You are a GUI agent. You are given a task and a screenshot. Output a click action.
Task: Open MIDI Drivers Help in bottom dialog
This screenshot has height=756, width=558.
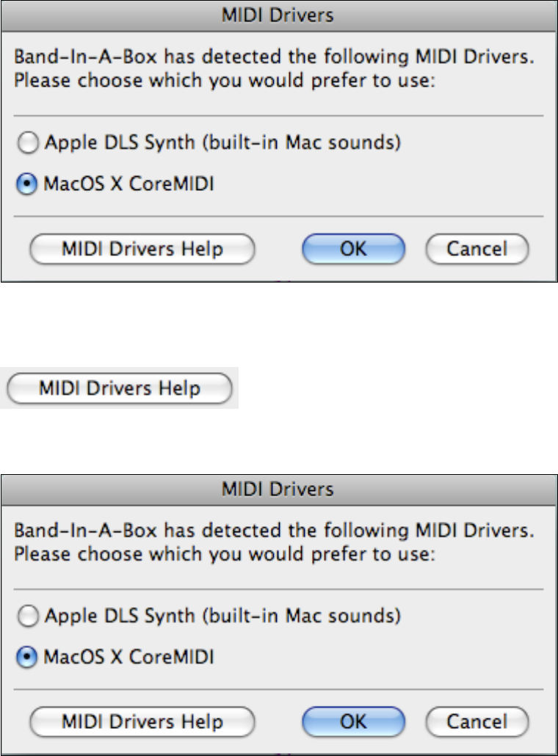(x=142, y=722)
